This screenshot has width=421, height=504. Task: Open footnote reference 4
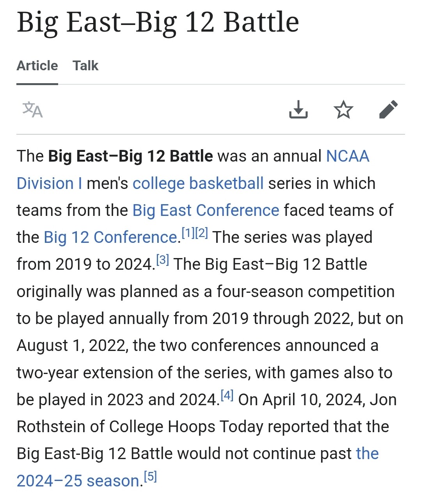point(227,395)
